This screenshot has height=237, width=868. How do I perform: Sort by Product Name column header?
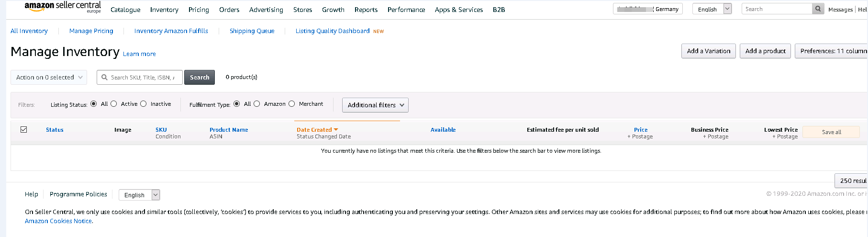coord(229,130)
